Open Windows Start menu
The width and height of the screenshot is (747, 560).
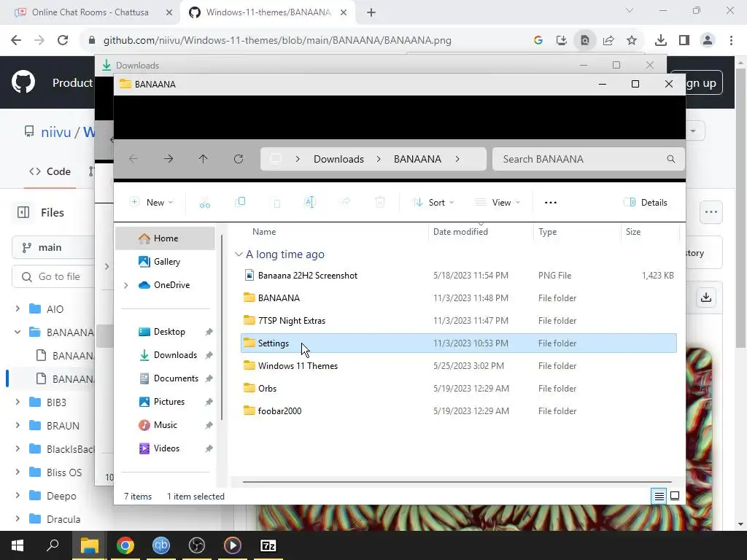(x=18, y=545)
